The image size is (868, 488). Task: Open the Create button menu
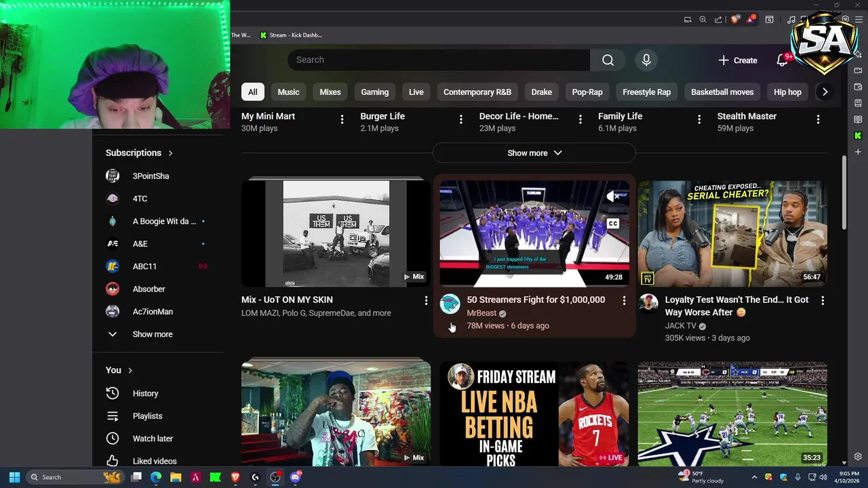[738, 60]
